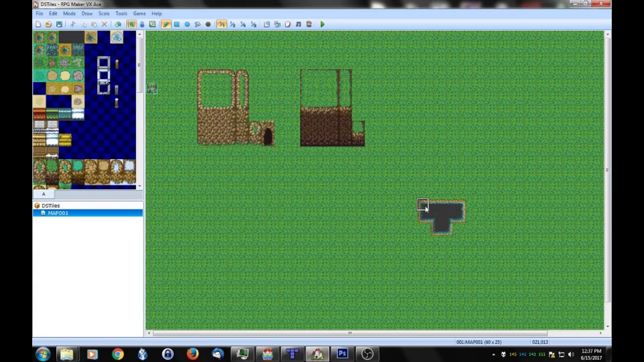Select the Pencil drawing tool
This screenshot has width=644, height=362.
point(166,24)
